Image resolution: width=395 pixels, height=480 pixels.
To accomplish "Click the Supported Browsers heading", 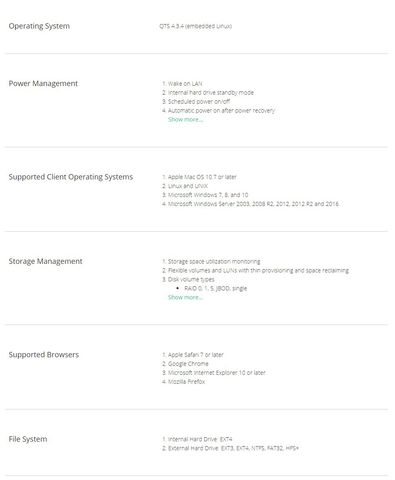I will 44,354.
